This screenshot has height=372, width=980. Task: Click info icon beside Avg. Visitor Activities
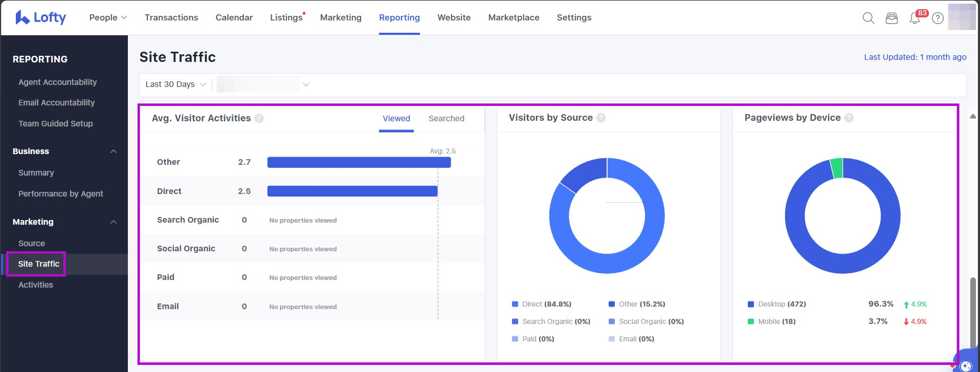point(259,118)
